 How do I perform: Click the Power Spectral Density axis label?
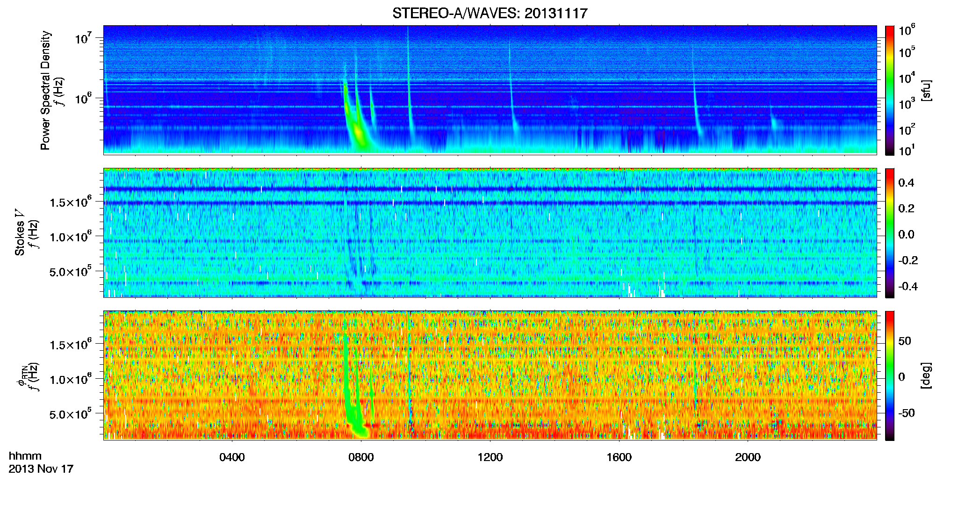[x=45, y=90]
